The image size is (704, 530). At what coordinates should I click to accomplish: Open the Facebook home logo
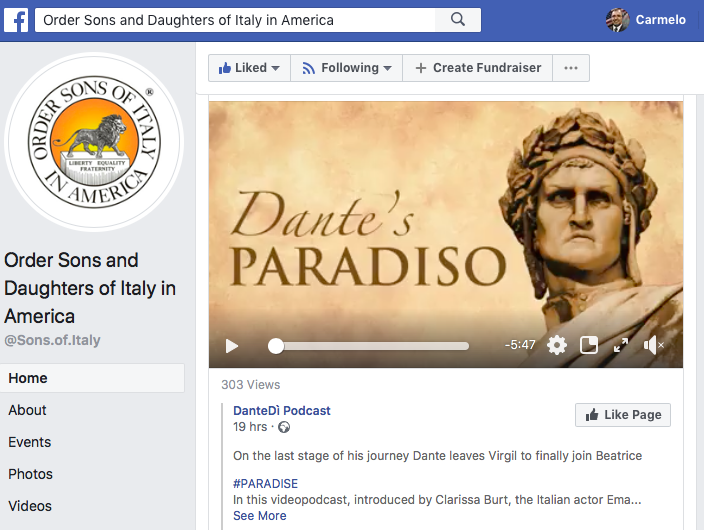click(16, 20)
